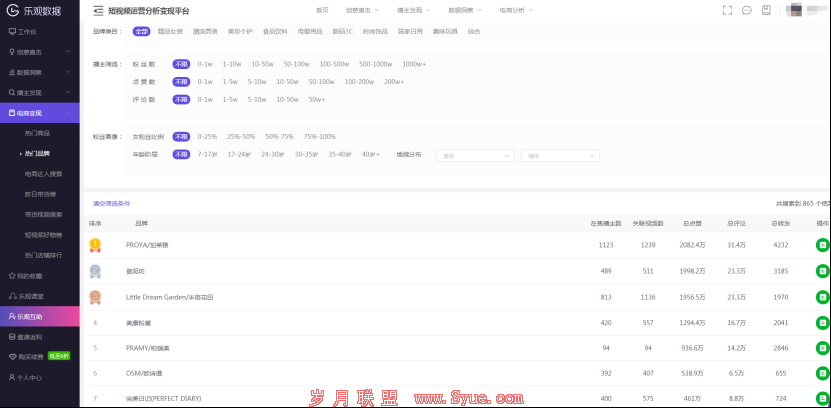Viewport: 831px width, 408px height.
Task: Click the magnifier icon of sidebar 播主发现
Action: click(12, 92)
